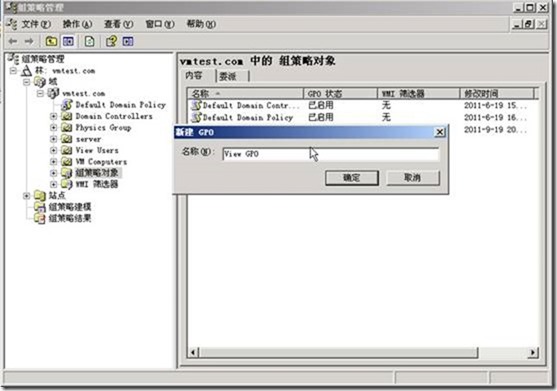Open the 窗口(W) menu
This screenshot has width=557, height=391.
pos(160,24)
